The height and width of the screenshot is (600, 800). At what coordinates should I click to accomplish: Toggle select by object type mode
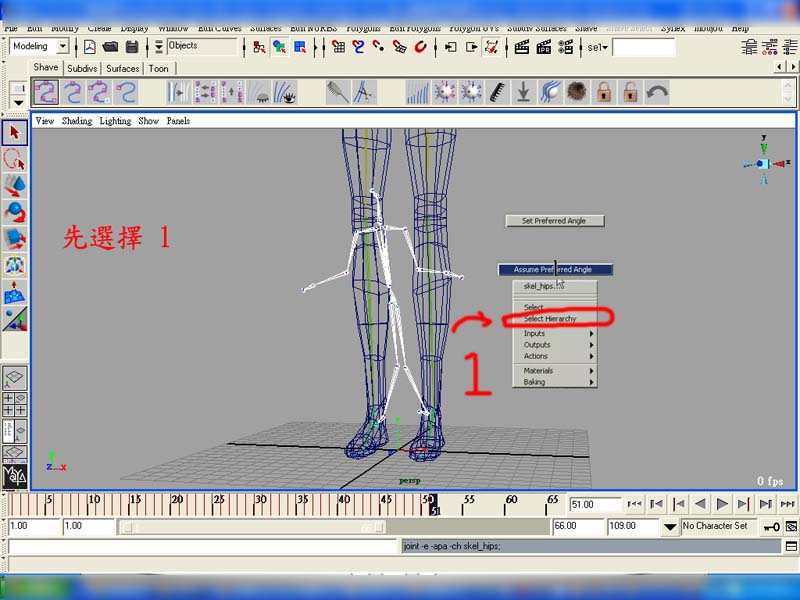pyautogui.click(x=279, y=47)
